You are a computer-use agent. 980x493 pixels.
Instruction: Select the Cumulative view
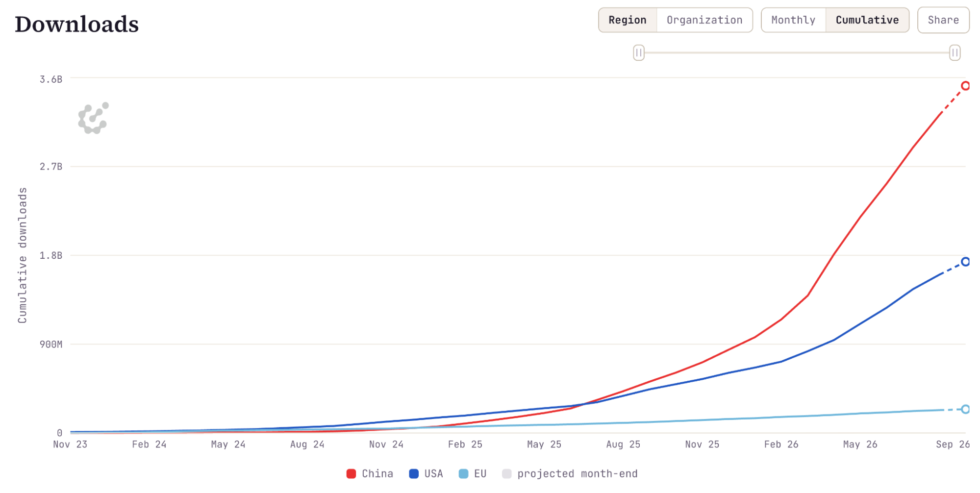click(x=867, y=20)
